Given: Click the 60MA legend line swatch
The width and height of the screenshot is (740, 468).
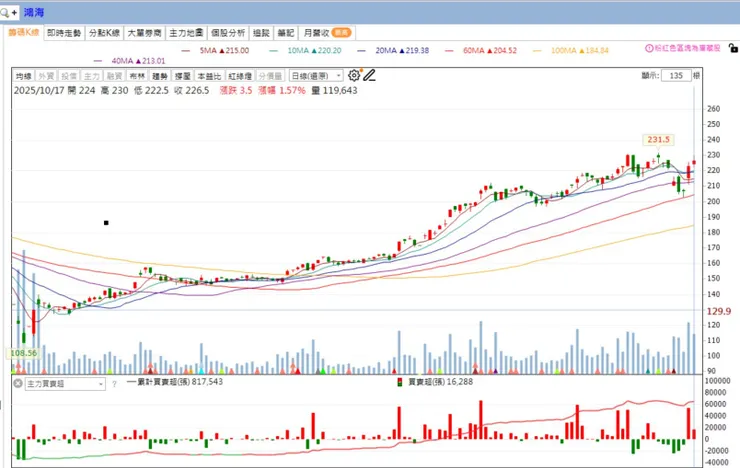Looking at the screenshot, I should click(449, 50).
